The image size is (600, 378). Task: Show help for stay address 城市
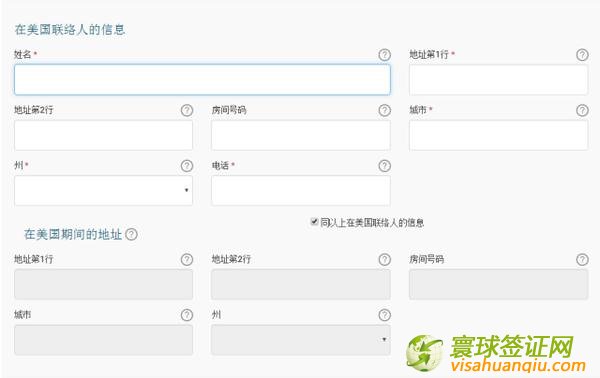coord(187,315)
